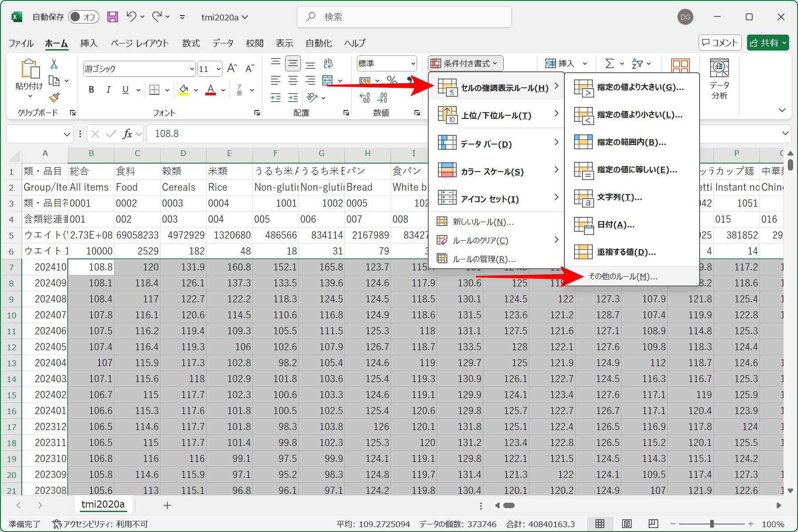Viewport: 798px width, 532px height.
Task: Increase font size with large A icon
Action: [232, 68]
